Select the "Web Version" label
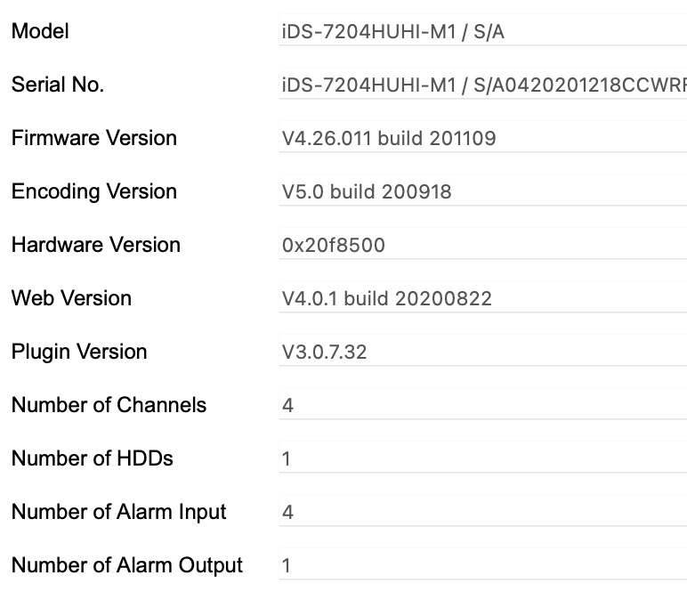This screenshot has width=687, height=616. [x=71, y=299]
